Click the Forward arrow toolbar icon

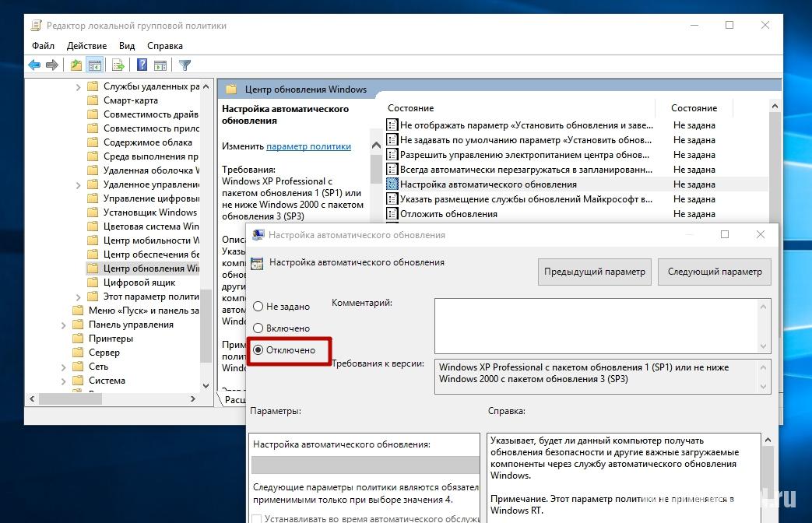51,65
